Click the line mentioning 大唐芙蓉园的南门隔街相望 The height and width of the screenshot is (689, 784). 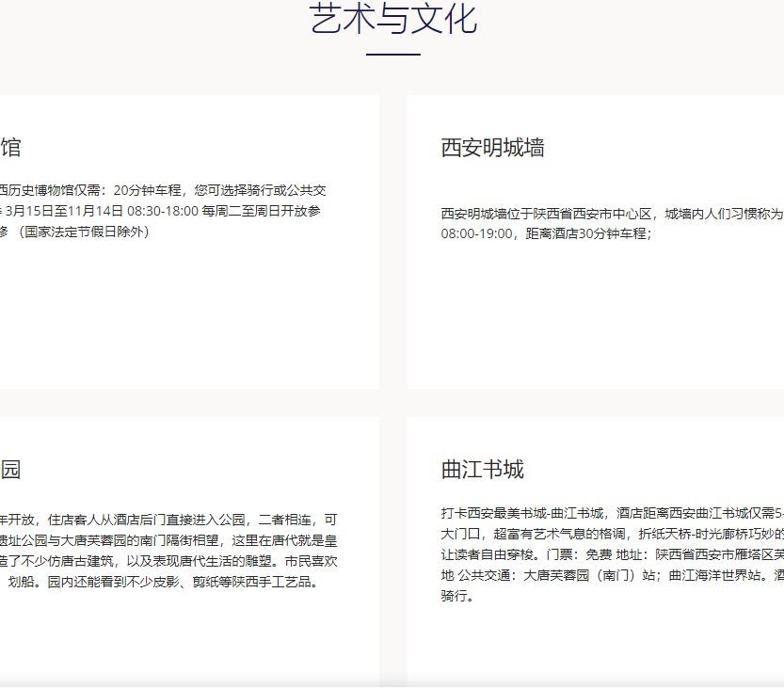169,540
